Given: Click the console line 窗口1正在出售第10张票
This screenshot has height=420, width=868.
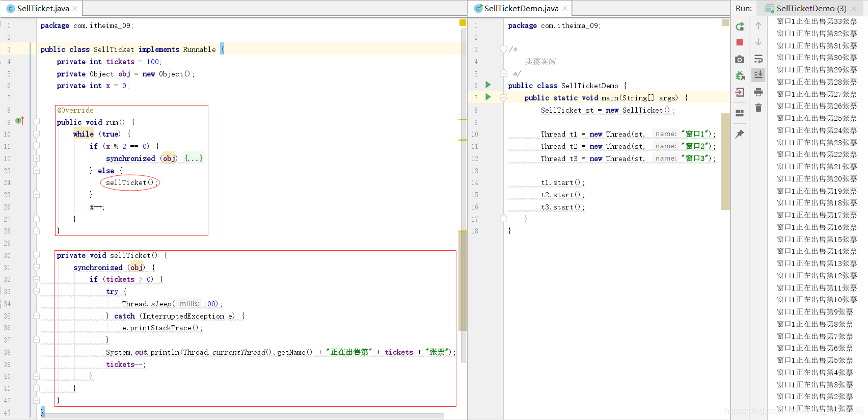Looking at the screenshot, I should 817,300.
